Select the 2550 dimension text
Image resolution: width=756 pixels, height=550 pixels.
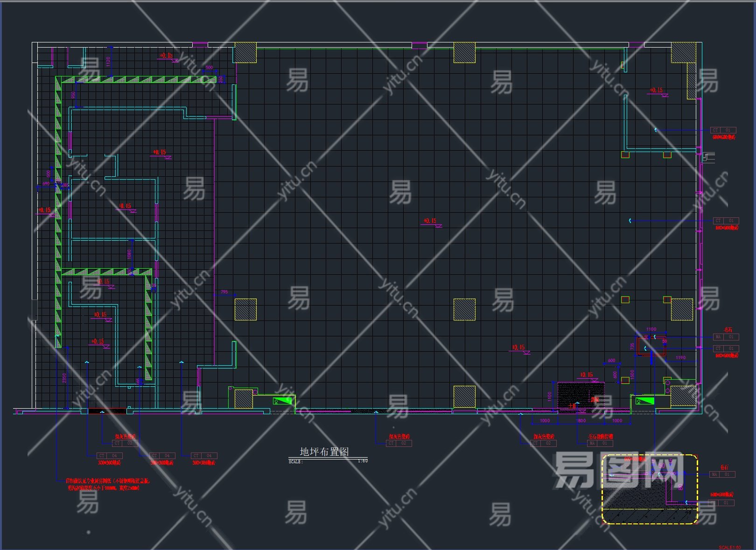click(x=64, y=378)
